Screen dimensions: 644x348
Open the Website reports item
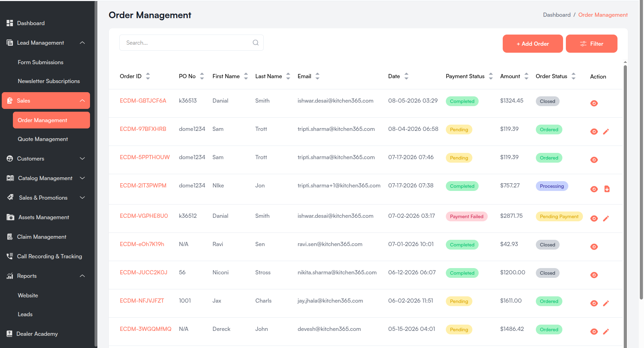coord(28,295)
